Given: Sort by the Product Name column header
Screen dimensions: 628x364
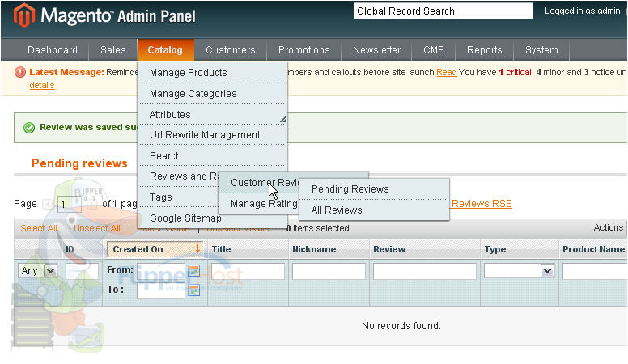Looking at the screenshot, I should coord(593,249).
